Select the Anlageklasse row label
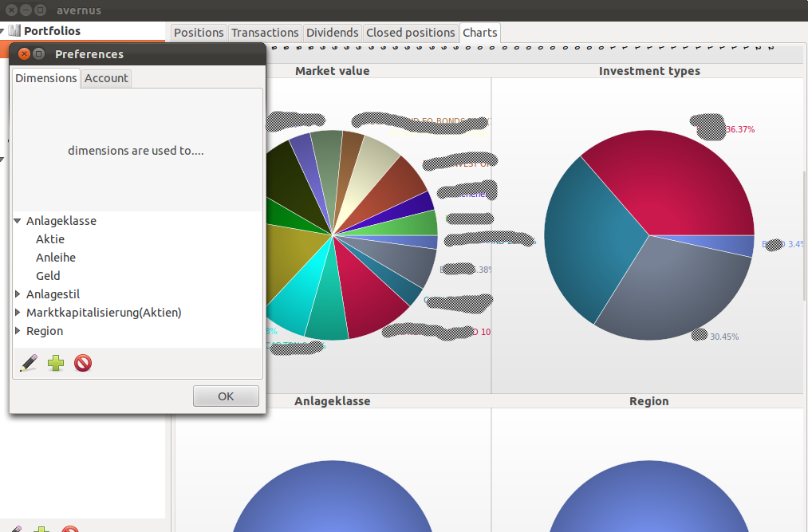This screenshot has width=808, height=532. pyautogui.click(x=61, y=221)
